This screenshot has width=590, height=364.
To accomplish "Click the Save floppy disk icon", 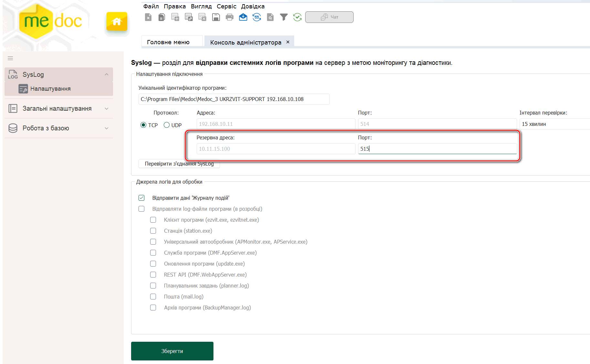I will pyautogui.click(x=216, y=17).
